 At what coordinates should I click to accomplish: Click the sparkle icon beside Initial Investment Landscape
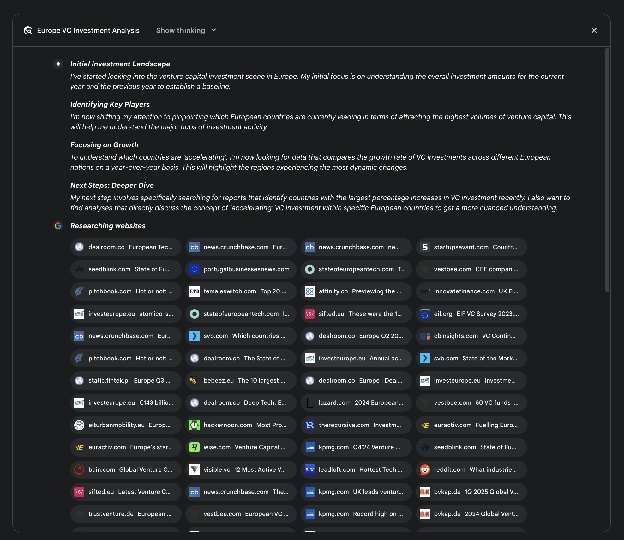click(x=58, y=64)
